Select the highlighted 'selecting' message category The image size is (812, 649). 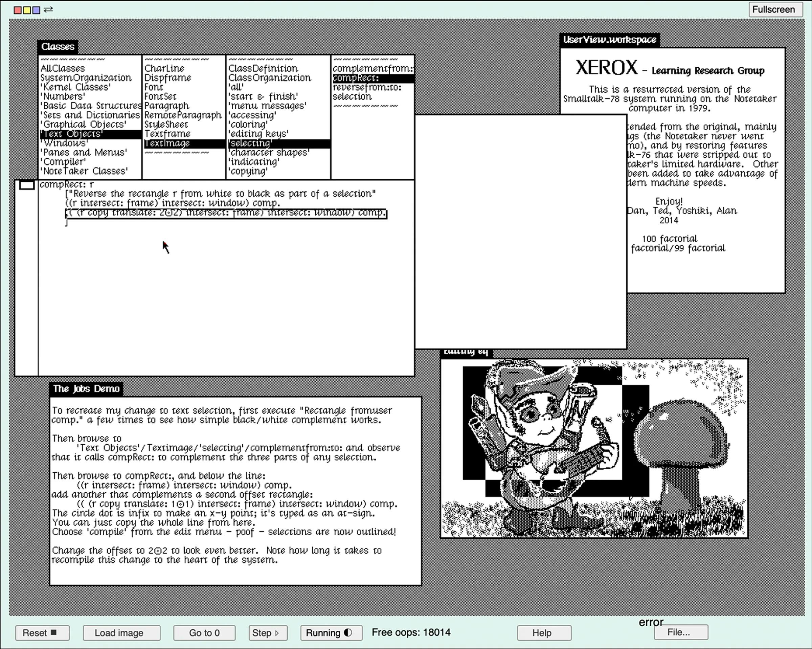pos(250,143)
